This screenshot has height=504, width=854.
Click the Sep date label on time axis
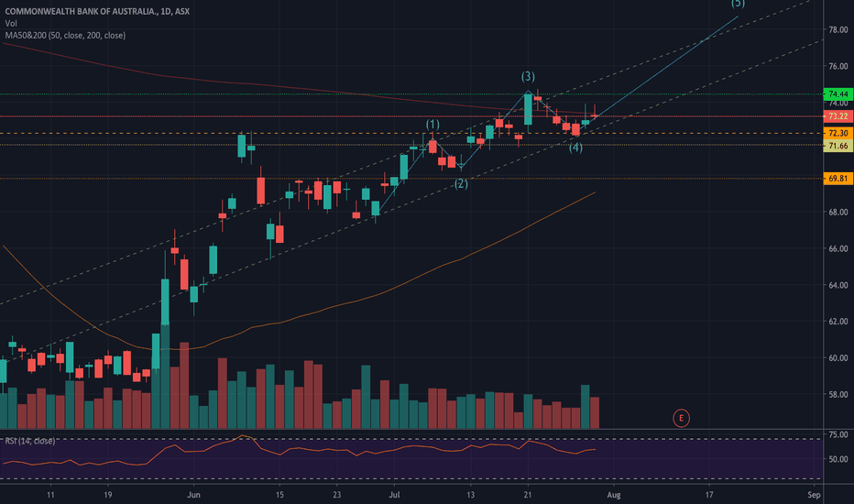(815, 495)
